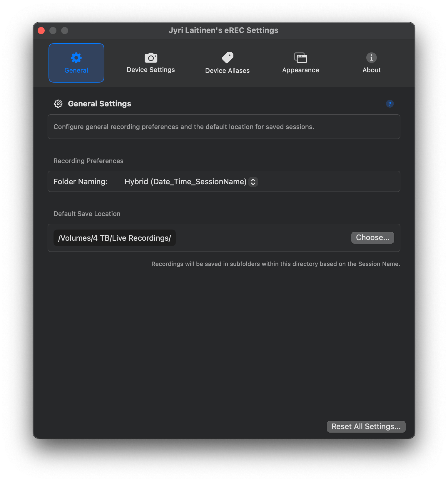Open the Device Aliases tab
This screenshot has height=482, width=448.
[x=227, y=63]
